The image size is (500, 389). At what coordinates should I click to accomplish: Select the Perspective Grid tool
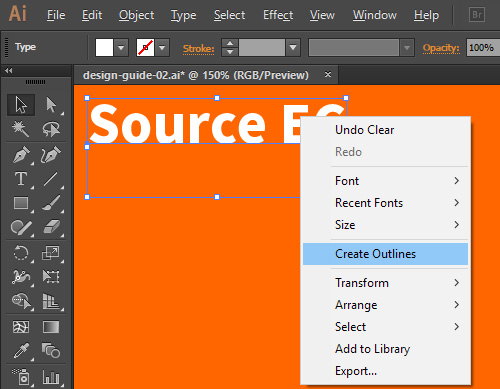[51, 301]
